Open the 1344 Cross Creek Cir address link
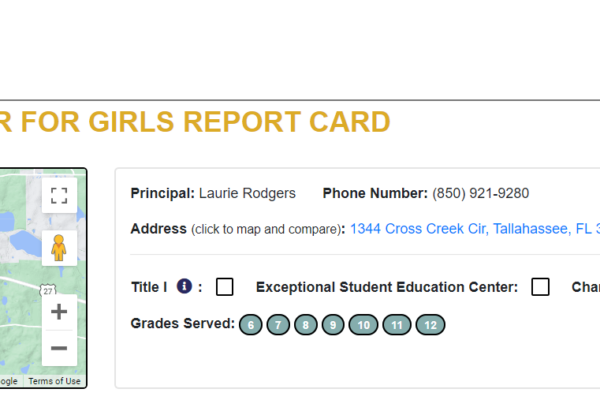The width and height of the screenshot is (600, 400). (x=475, y=229)
